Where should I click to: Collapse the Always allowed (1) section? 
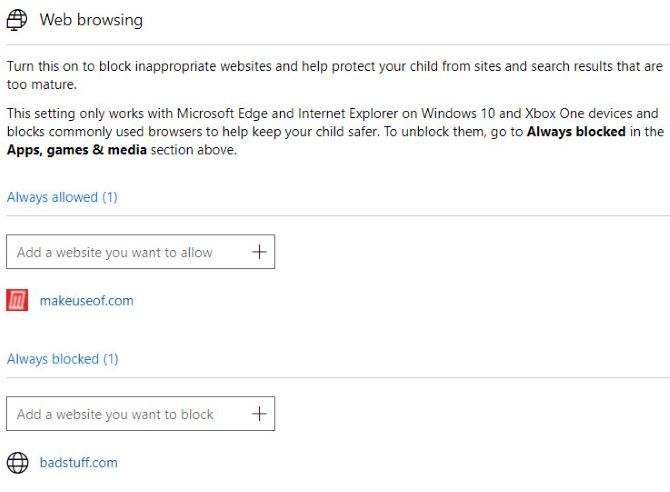[x=62, y=197]
